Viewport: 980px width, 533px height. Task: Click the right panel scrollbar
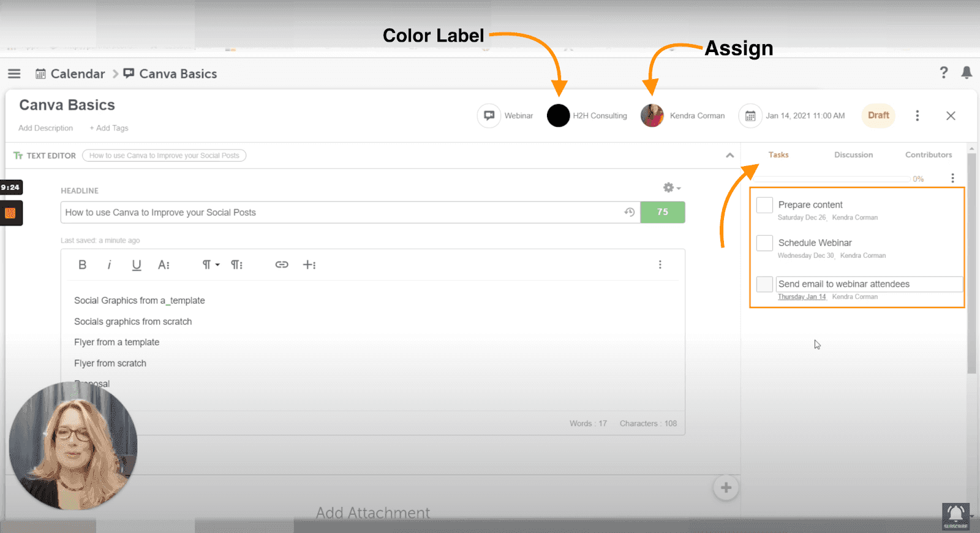pyautogui.click(x=971, y=263)
